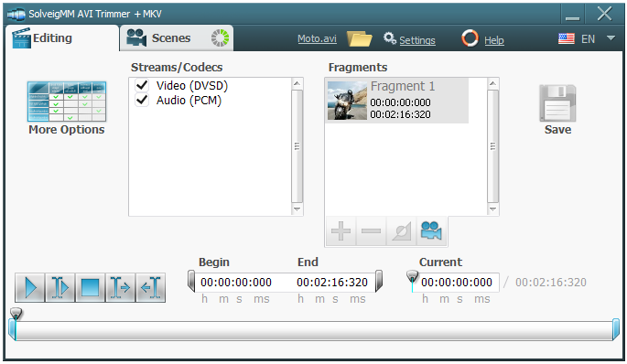627x364 pixels.
Task: Click the blue camera scenes icon below Fragments
Action: 431,231
